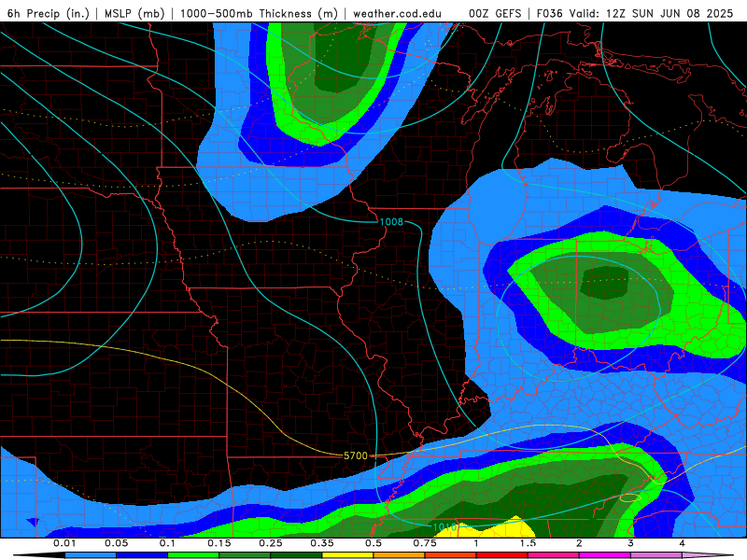747x560 pixels.
Task: Select the orange 0.5 legend swatch
Action: [x=399, y=555]
